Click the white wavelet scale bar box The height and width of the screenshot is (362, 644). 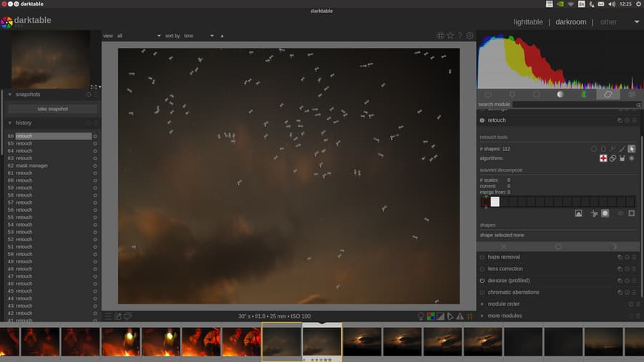coord(495,202)
